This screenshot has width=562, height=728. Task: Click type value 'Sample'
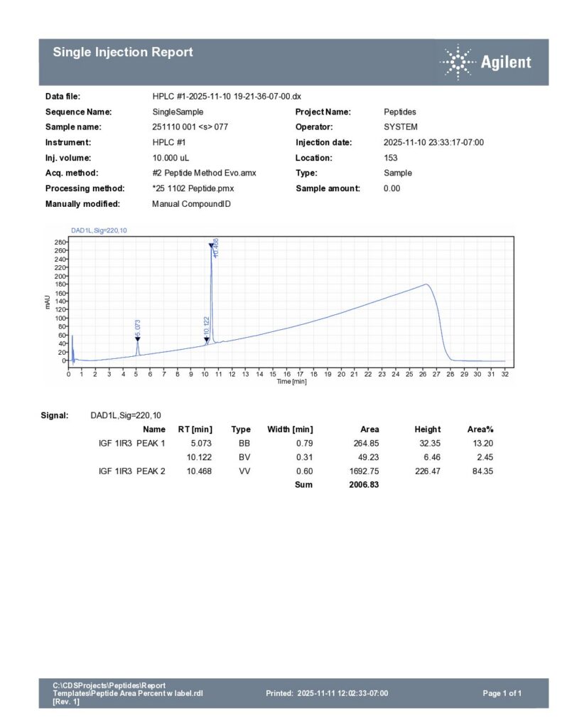tap(398, 173)
